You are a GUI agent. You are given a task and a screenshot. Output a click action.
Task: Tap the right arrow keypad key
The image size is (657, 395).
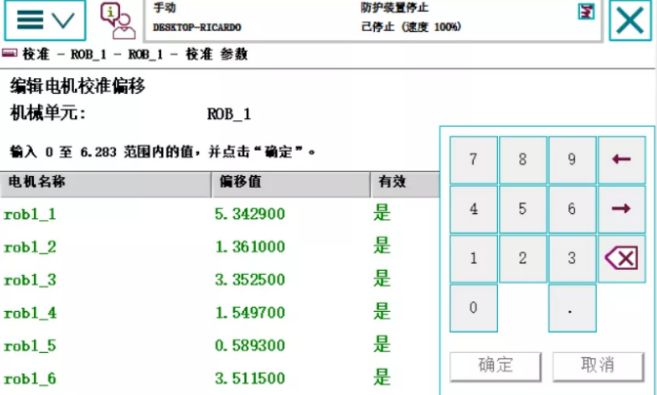coord(621,209)
